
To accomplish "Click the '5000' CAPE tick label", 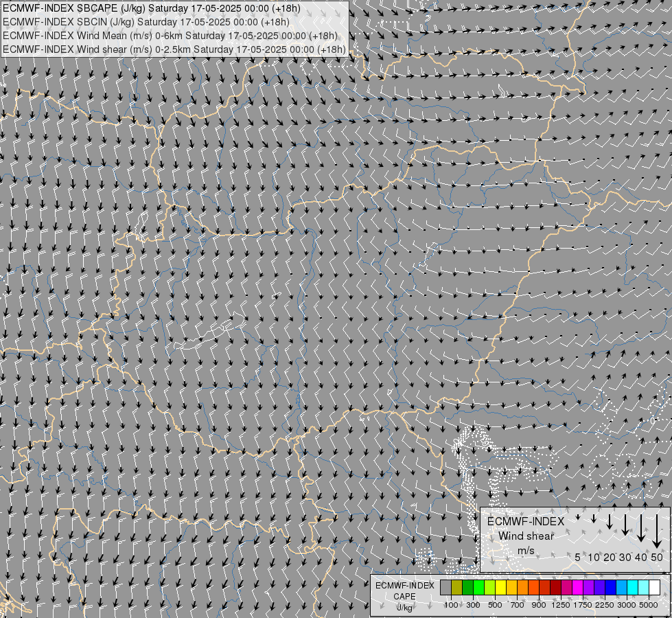I will coord(649,605).
